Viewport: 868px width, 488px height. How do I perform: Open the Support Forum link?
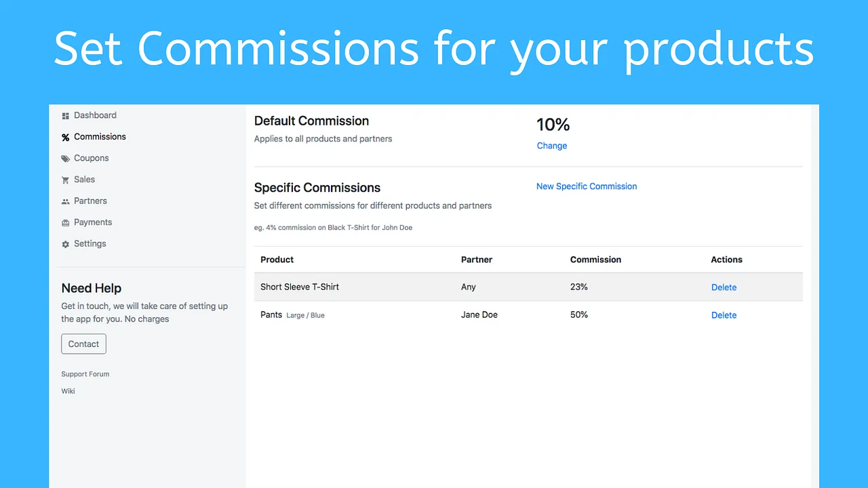point(85,374)
